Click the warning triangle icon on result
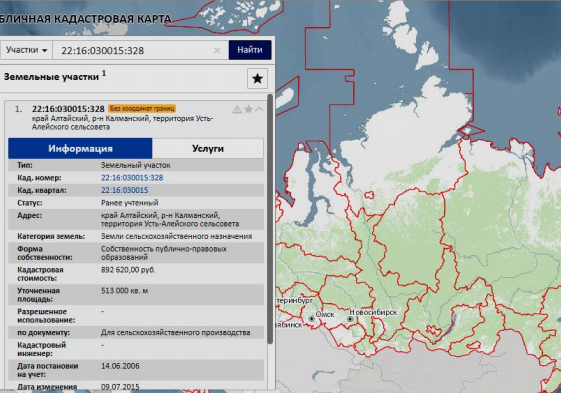Image resolution: width=561 pixels, height=394 pixels. click(237, 109)
